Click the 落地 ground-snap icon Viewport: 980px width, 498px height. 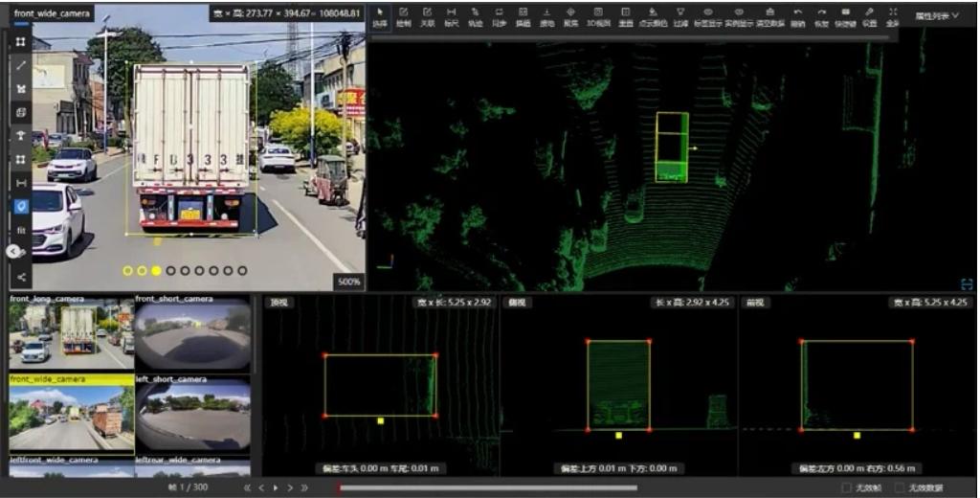[x=546, y=17]
